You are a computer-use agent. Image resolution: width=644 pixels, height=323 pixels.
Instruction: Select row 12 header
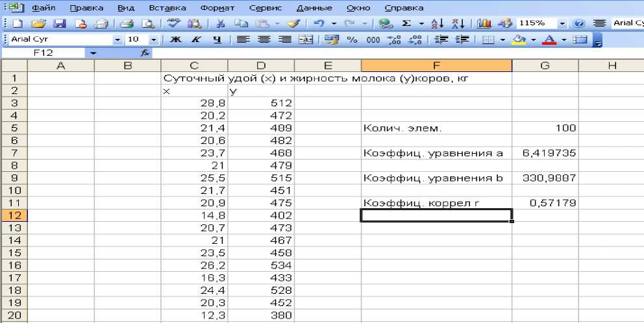click(x=14, y=215)
